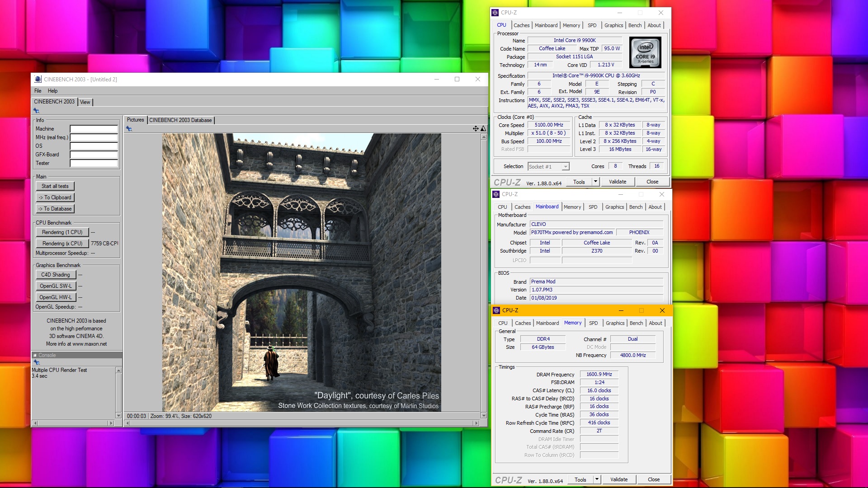Click Validate in the bottom CPU-Z window
Screen dimensions: 868x488
point(619,479)
